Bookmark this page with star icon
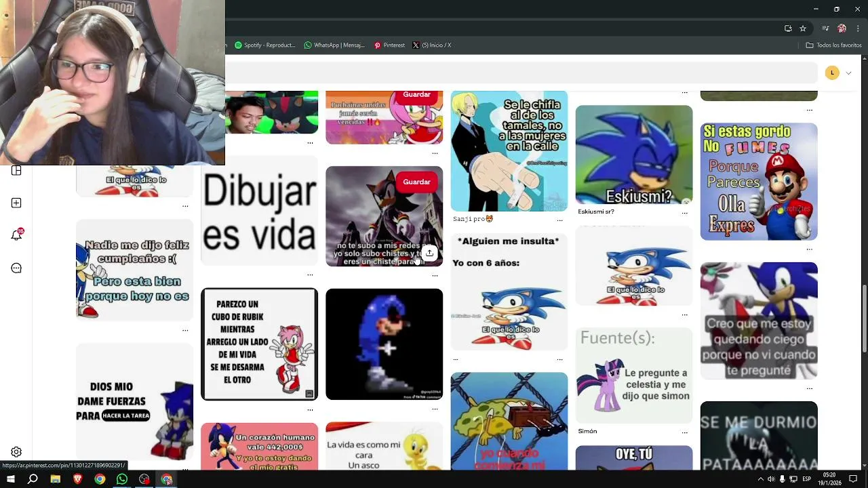The height and width of the screenshot is (488, 868). [803, 28]
